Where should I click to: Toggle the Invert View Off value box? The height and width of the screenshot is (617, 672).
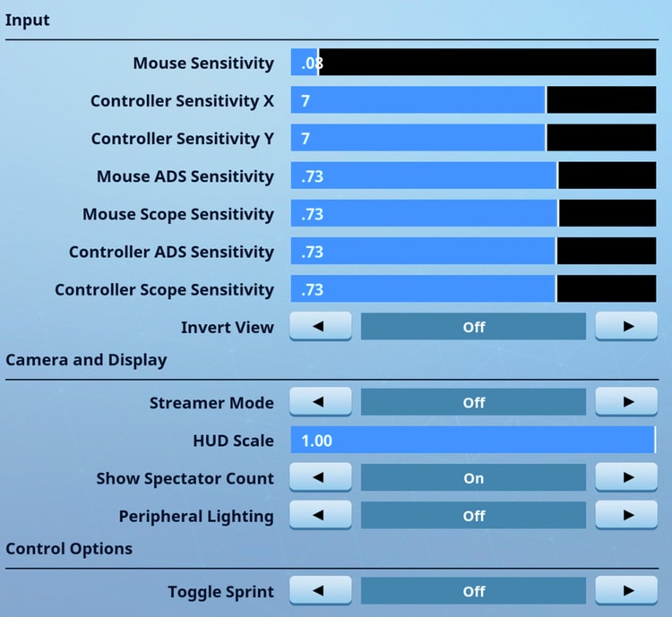click(473, 327)
